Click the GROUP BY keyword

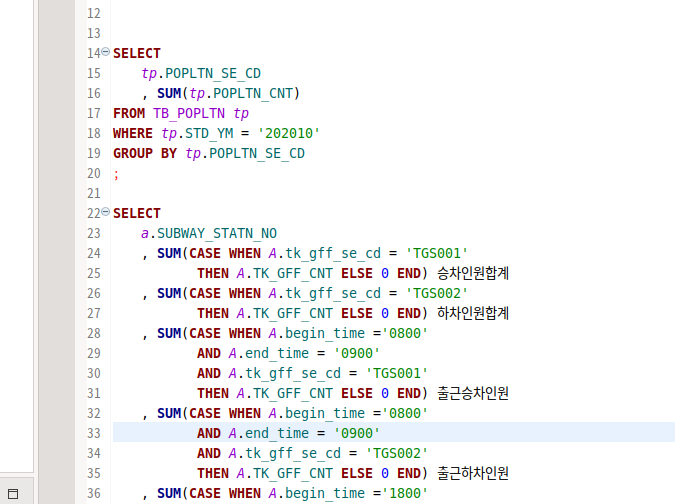tap(146, 153)
